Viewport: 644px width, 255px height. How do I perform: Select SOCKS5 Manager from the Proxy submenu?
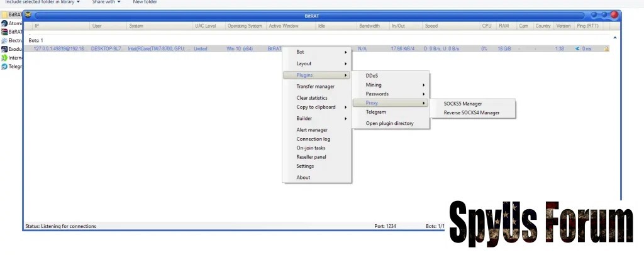(x=463, y=104)
